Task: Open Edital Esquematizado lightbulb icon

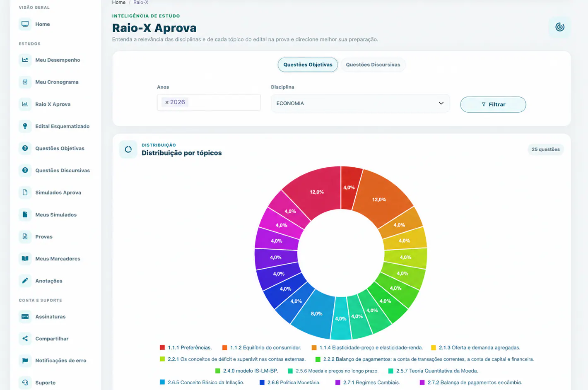Action: (x=25, y=126)
